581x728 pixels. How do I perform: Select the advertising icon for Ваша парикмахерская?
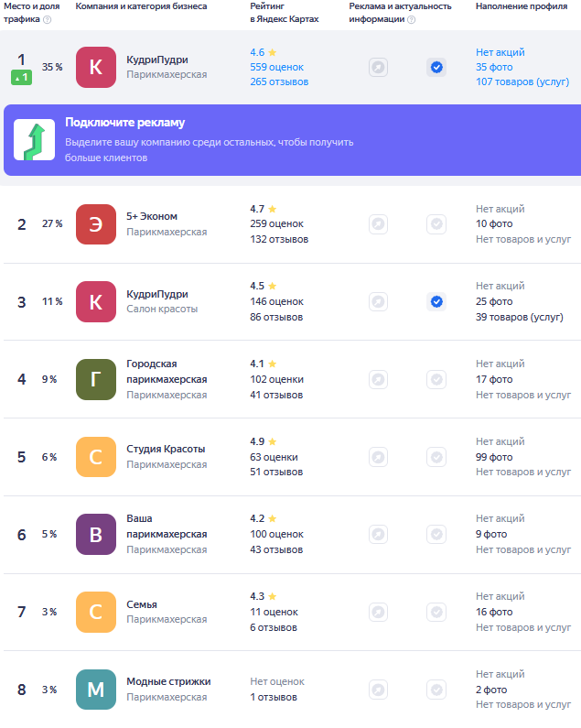coord(378,535)
